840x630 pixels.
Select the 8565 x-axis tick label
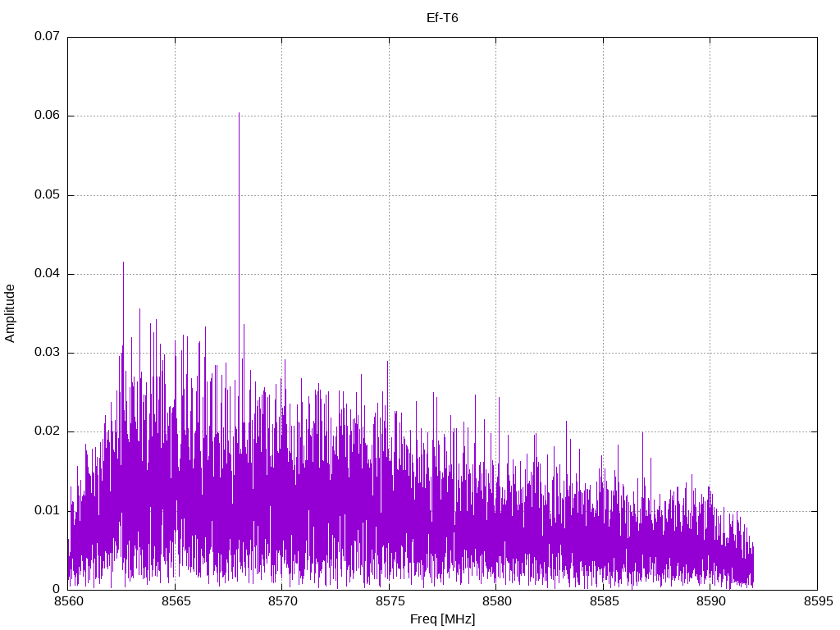click(175, 602)
